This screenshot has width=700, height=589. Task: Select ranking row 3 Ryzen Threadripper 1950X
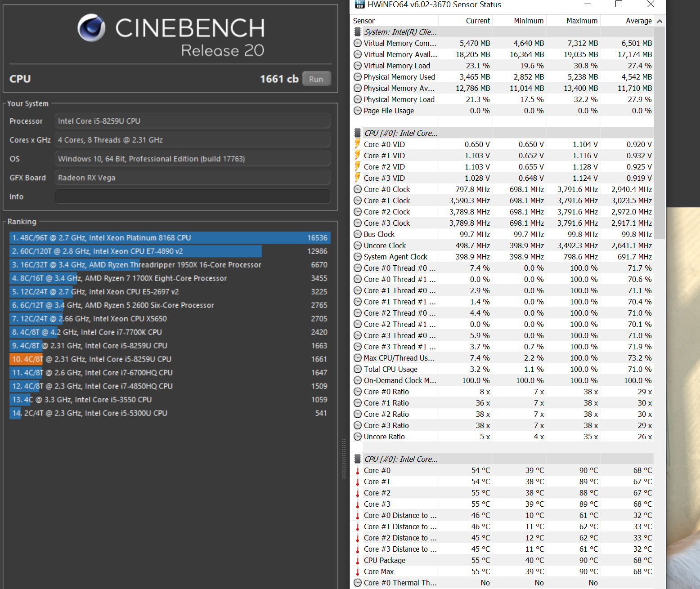(170, 265)
